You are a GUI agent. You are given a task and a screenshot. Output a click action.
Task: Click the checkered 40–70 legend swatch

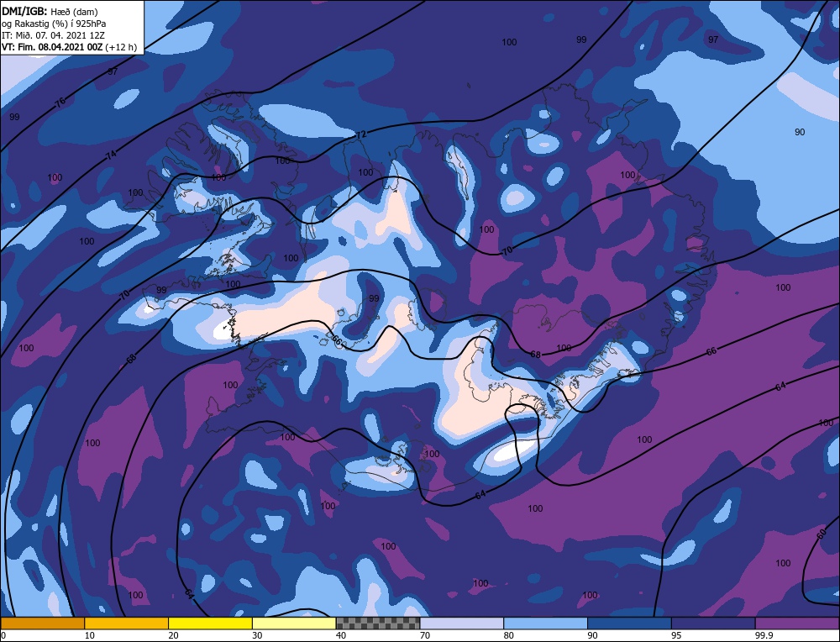[x=378, y=623]
